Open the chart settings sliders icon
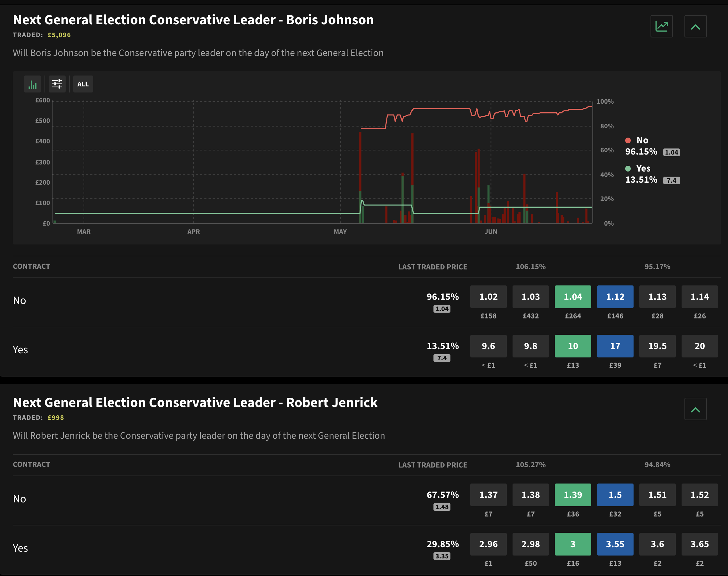Image resolution: width=728 pixels, height=576 pixels. click(x=57, y=84)
